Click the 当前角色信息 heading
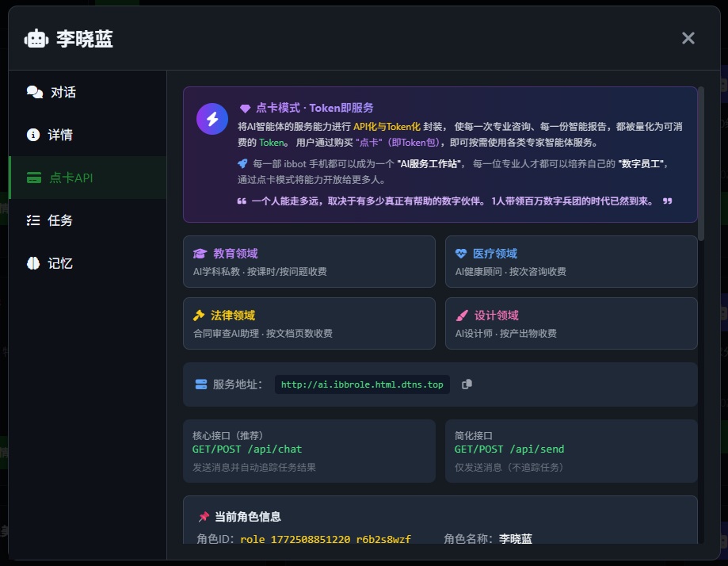The height and width of the screenshot is (566, 728). click(x=248, y=517)
